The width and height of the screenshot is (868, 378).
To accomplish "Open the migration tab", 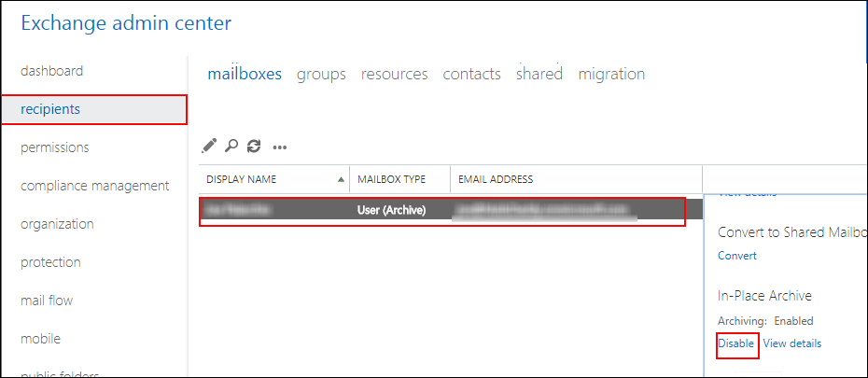I will pyautogui.click(x=611, y=74).
